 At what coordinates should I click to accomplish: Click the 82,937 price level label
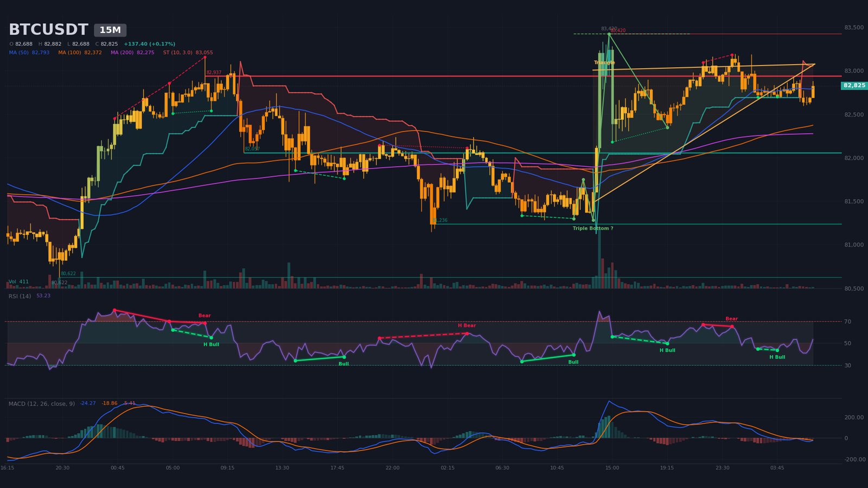[x=214, y=73]
